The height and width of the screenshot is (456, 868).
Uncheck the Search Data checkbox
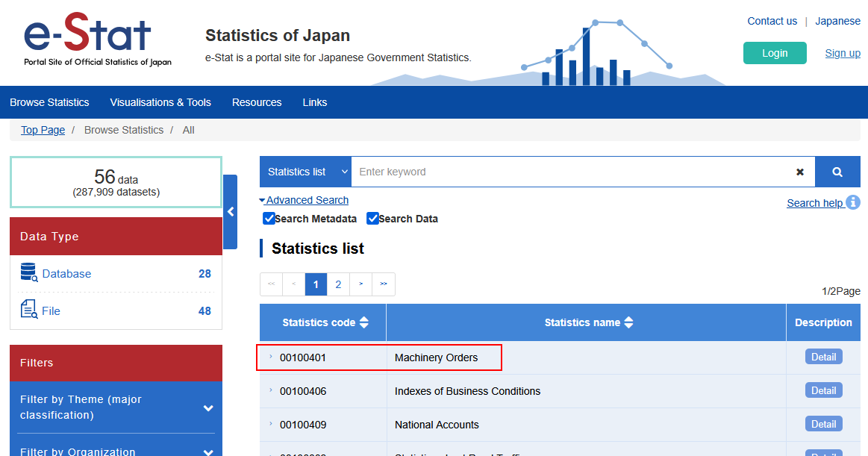tap(373, 219)
